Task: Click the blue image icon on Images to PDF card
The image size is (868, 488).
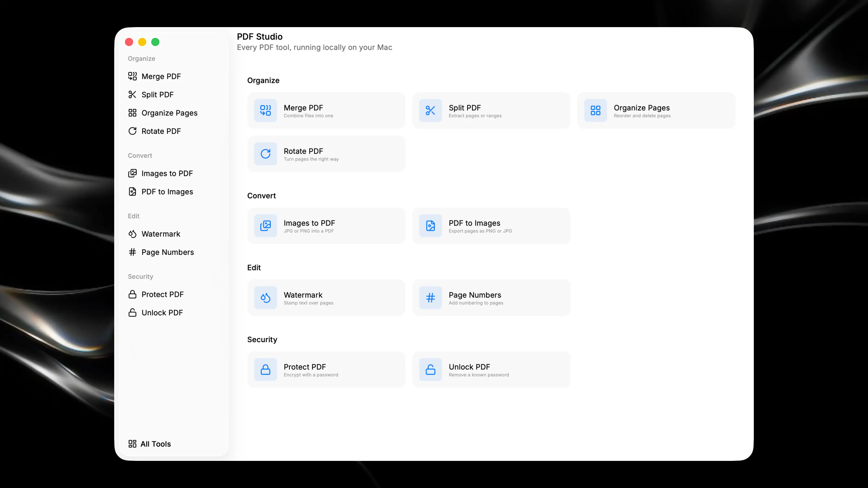Action: [266, 225]
